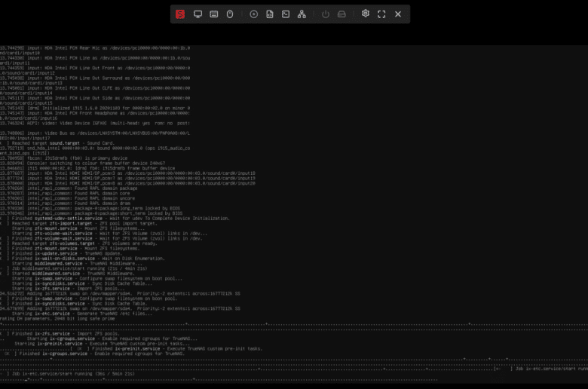Click the 'Finished ix-swap.service' line
This screenshot has width=588, height=389.
tap(88, 299)
